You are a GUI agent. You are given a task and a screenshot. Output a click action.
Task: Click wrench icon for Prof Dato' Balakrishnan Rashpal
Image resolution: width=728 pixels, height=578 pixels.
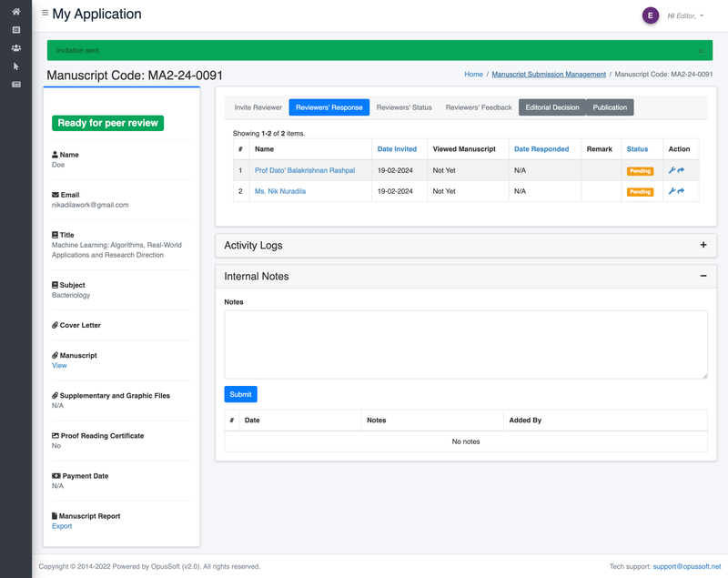coord(672,170)
